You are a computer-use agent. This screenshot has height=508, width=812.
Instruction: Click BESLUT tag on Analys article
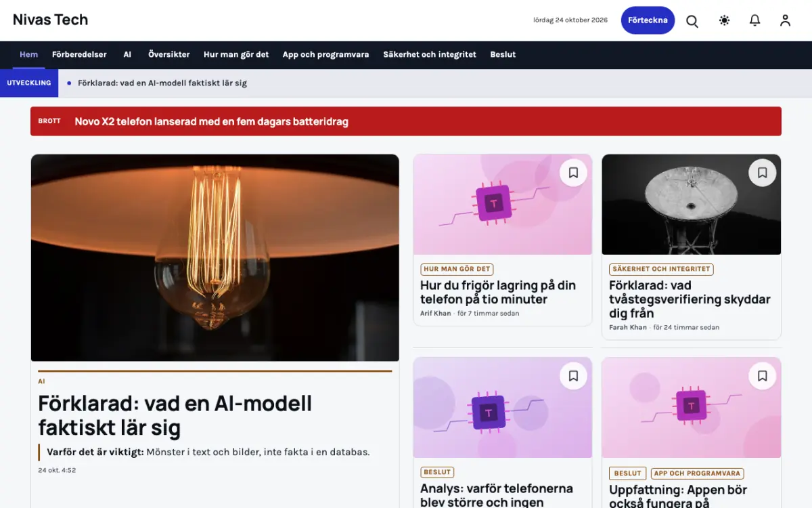437,472
